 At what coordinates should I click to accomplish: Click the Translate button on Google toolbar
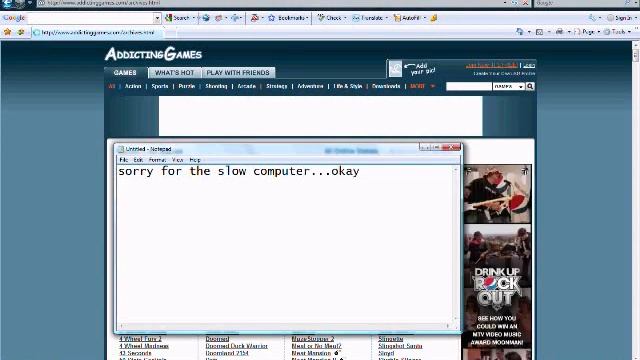(x=369, y=18)
